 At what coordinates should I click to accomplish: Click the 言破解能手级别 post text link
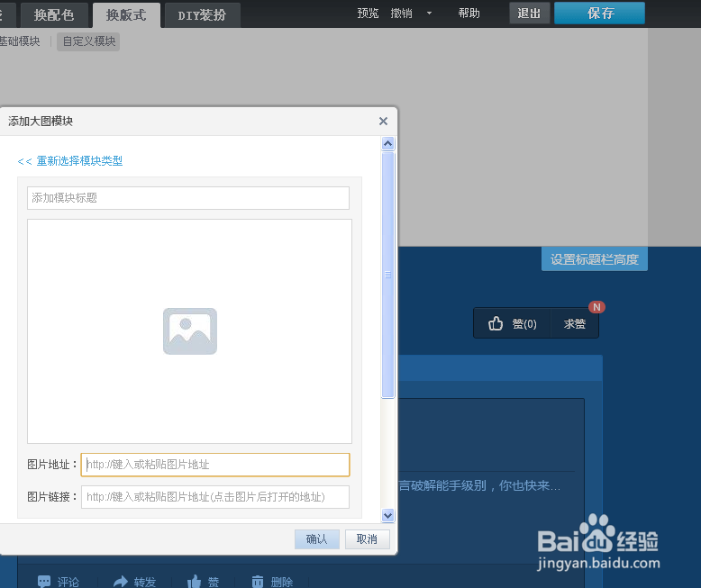pyautogui.click(x=479, y=485)
